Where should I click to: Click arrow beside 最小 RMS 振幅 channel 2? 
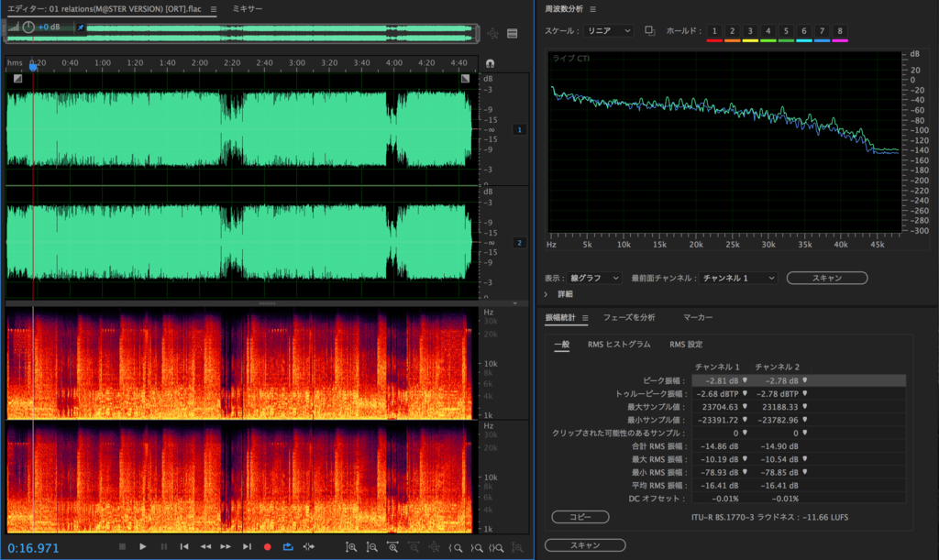pos(805,472)
